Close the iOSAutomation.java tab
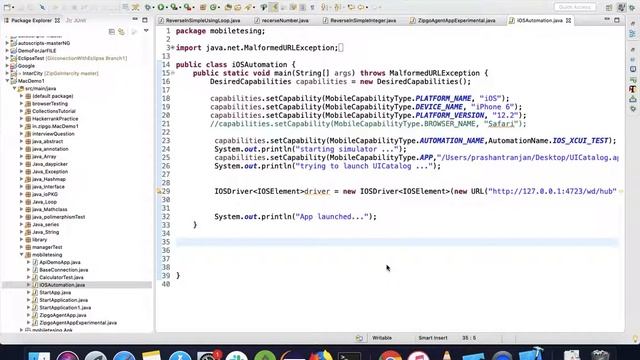Screen dimensions: 640x360 pos(569,20)
